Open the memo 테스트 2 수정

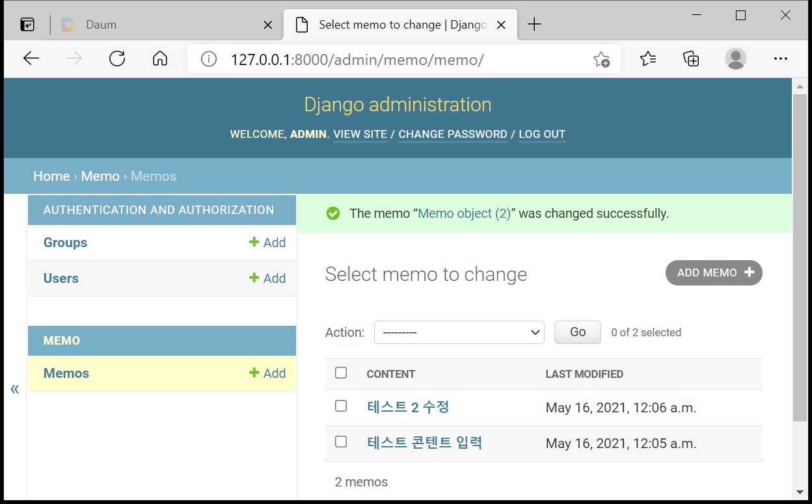tap(409, 407)
